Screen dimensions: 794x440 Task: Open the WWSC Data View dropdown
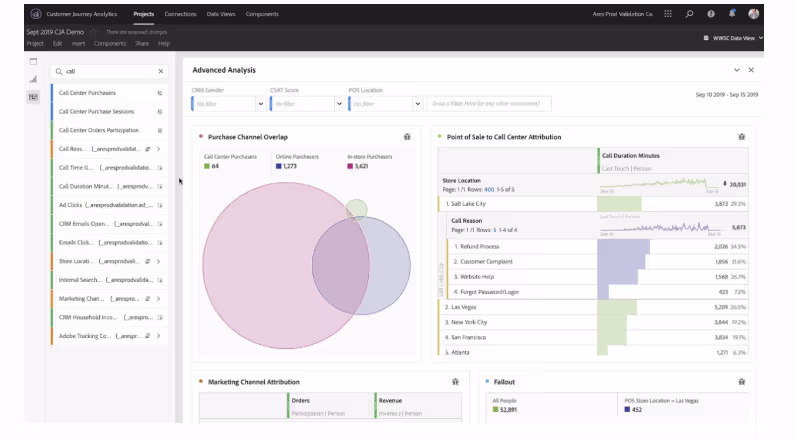click(733, 38)
